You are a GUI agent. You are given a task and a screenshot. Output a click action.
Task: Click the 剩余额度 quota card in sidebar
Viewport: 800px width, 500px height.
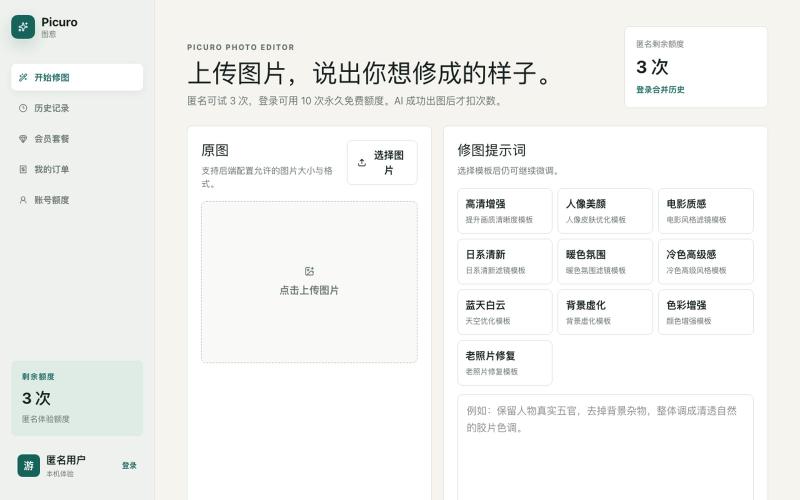click(77, 398)
